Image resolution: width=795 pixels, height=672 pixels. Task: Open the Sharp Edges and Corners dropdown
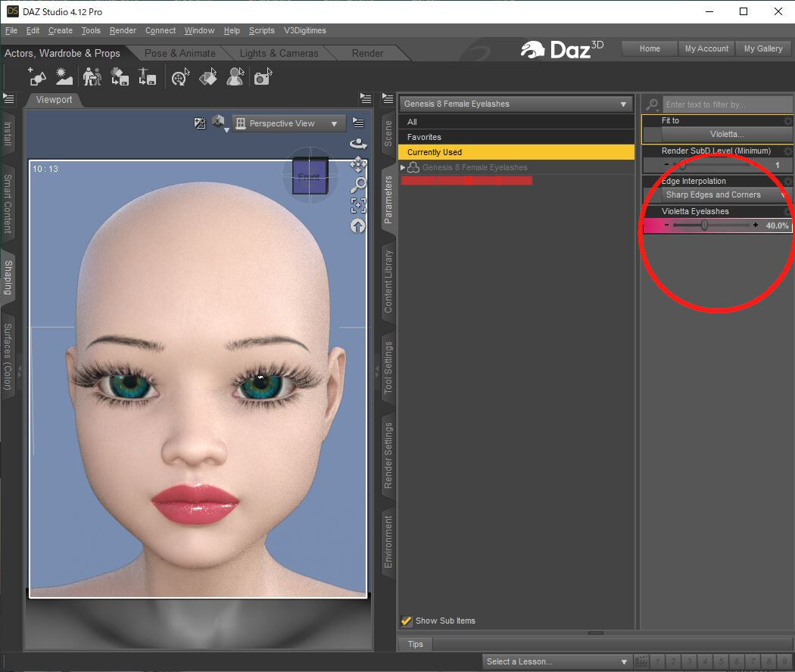tap(725, 194)
